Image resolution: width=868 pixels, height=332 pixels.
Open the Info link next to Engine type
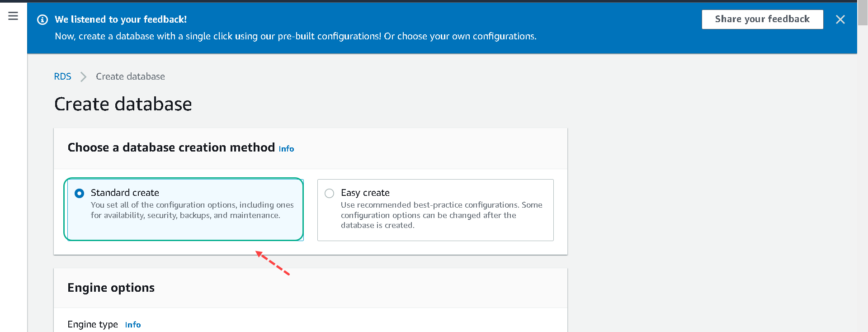pos(133,325)
